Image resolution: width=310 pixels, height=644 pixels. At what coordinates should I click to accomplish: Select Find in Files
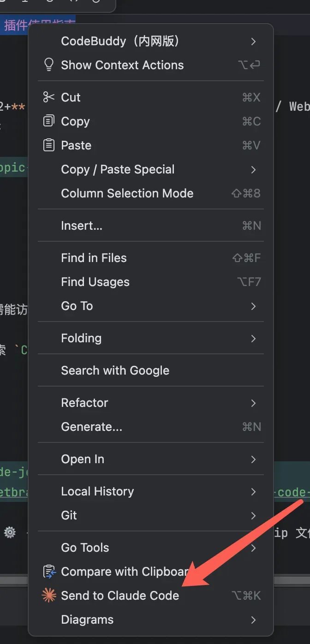151,258
